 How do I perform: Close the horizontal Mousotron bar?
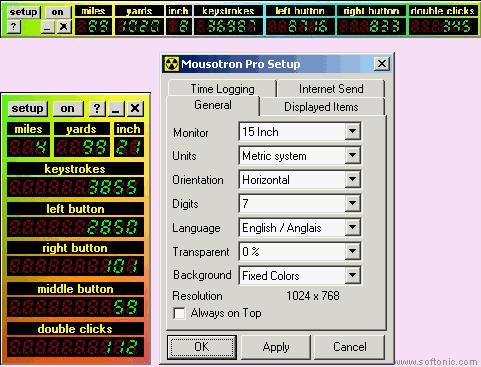click(64, 26)
